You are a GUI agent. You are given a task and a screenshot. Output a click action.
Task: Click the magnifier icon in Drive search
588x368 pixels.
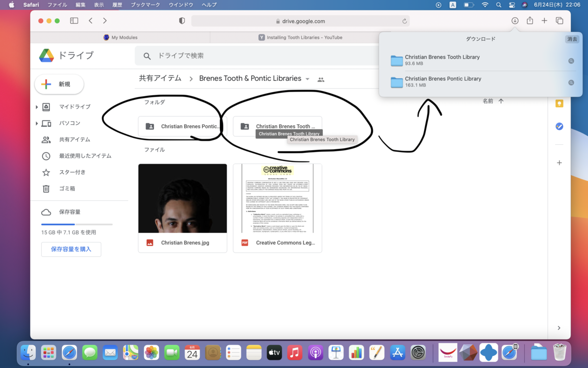tap(147, 56)
